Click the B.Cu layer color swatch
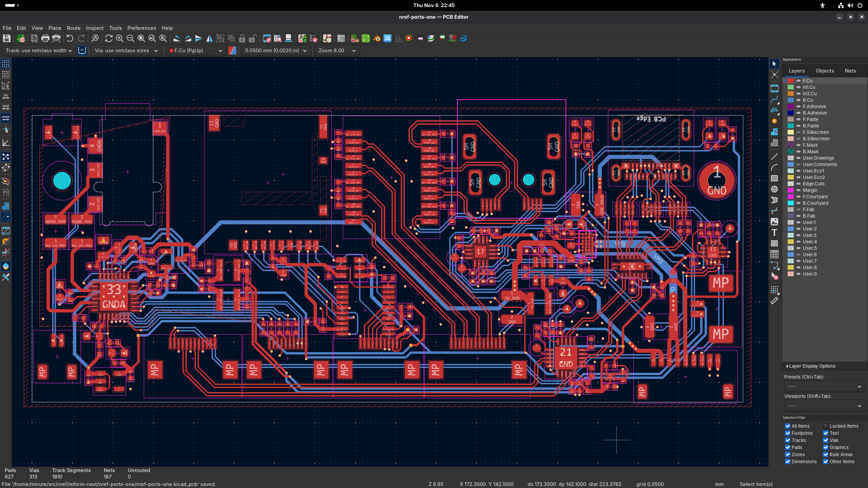Screen dimensions: 868x488 tap(791, 100)
